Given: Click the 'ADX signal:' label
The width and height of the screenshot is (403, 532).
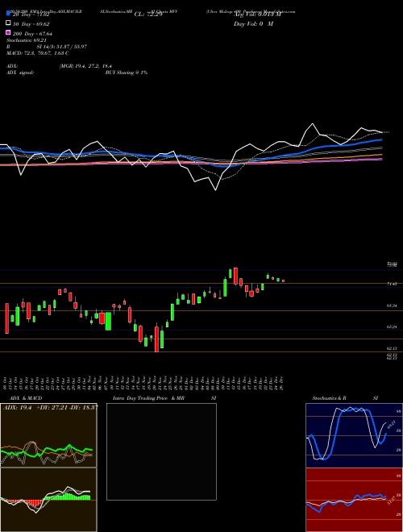Looking at the screenshot, I should (19, 73).
